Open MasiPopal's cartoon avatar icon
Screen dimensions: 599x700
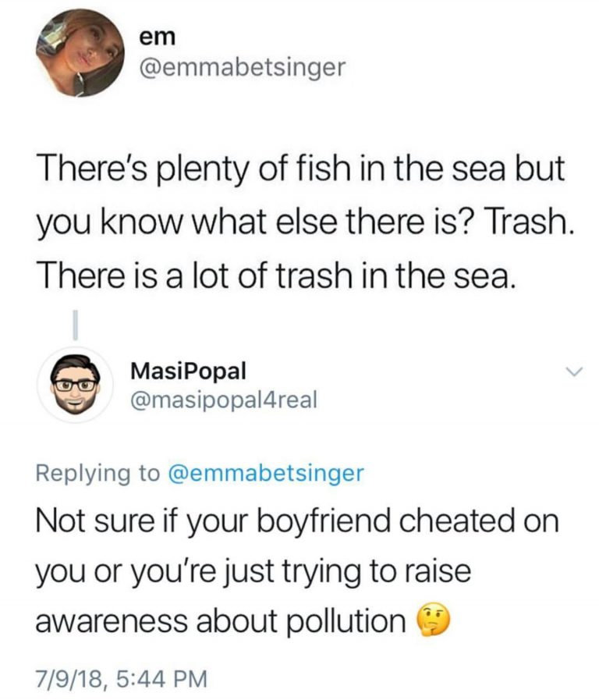tap(76, 384)
